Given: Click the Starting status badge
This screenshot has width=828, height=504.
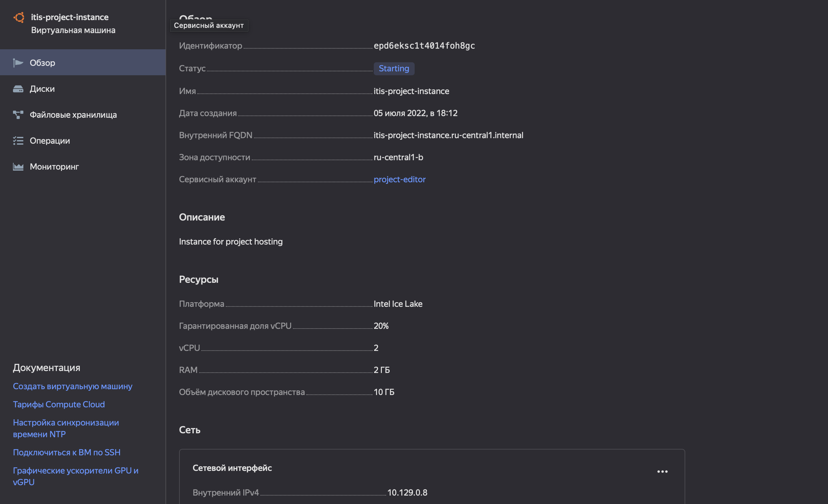Looking at the screenshot, I should pyautogui.click(x=394, y=68).
